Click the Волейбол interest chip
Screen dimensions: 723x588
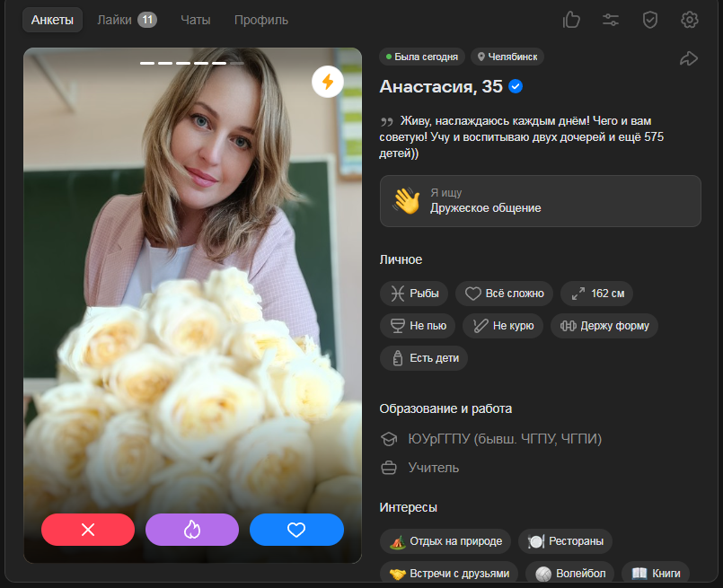coord(566,573)
